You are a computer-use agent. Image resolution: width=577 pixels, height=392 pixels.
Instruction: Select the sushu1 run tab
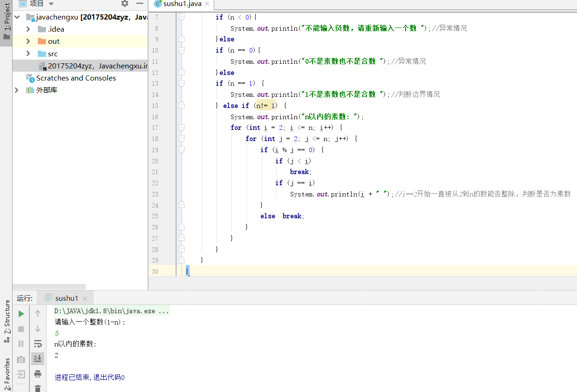(x=67, y=298)
